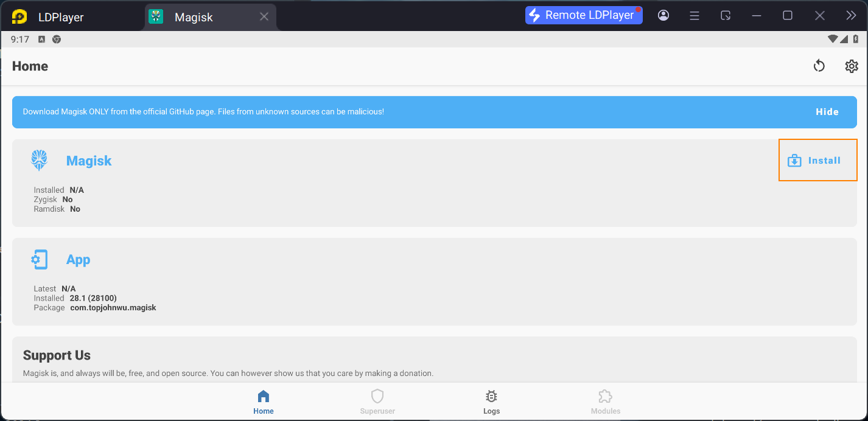
Task: Open the Superuser bottom tab
Action: [x=377, y=403]
